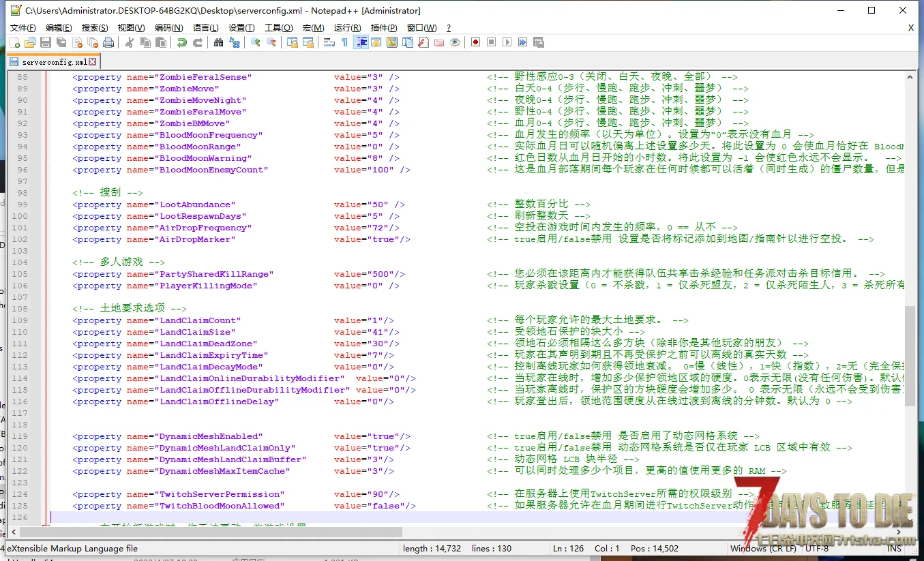924x561 pixels.
Task: Toggle word wrap in the toolbar
Action: pos(329,42)
